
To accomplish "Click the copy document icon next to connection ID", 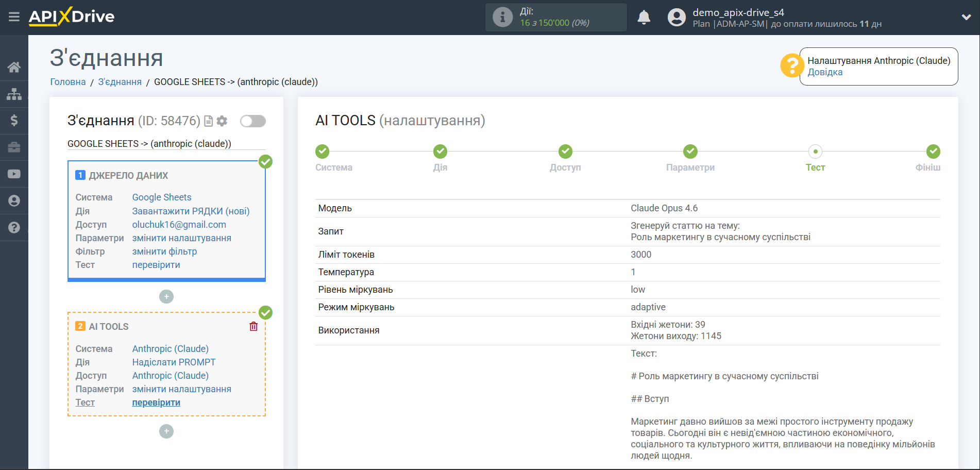I will click(209, 121).
